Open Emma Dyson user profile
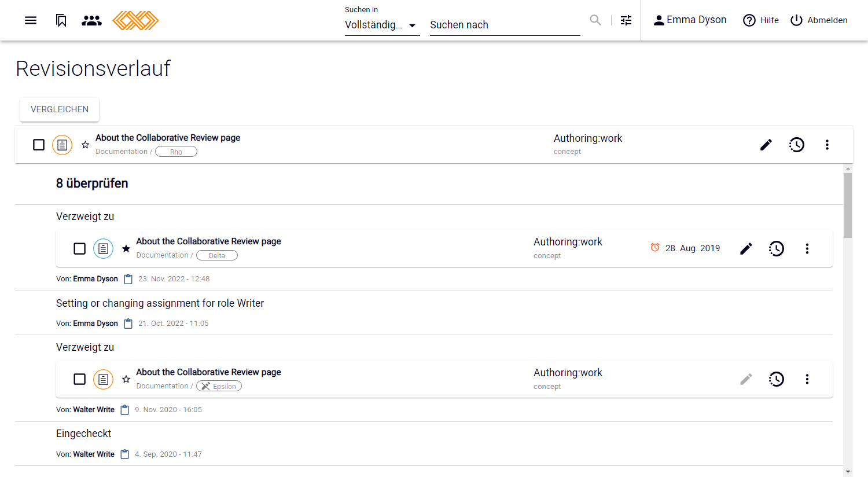Viewport: 868px width, 492px height. tap(690, 20)
